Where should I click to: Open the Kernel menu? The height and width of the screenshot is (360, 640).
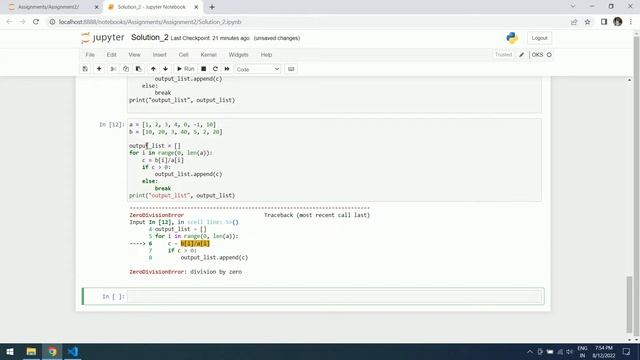pos(208,55)
